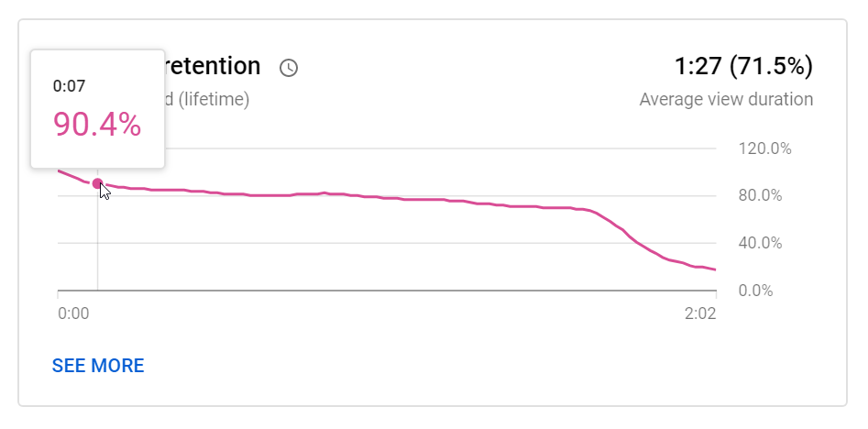Click the 90.4% value in the tooltip
This screenshot has height=429, width=868.
tap(97, 125)
